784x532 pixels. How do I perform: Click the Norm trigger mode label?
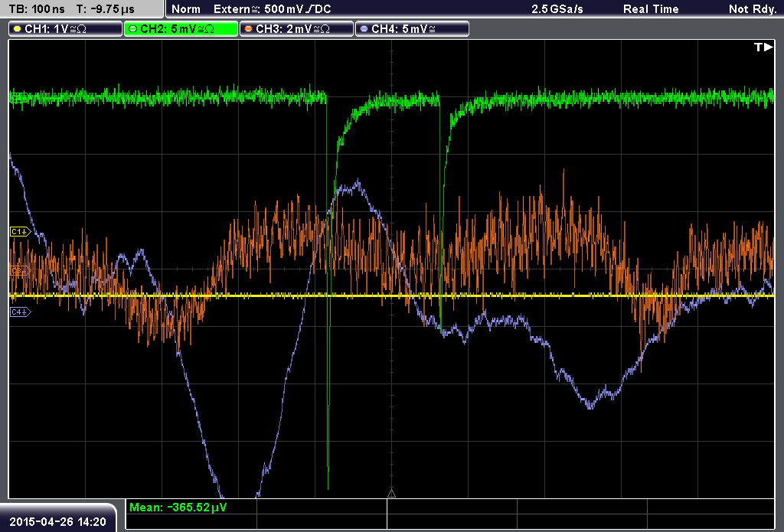pyautogui.click(x=186, y=9)
